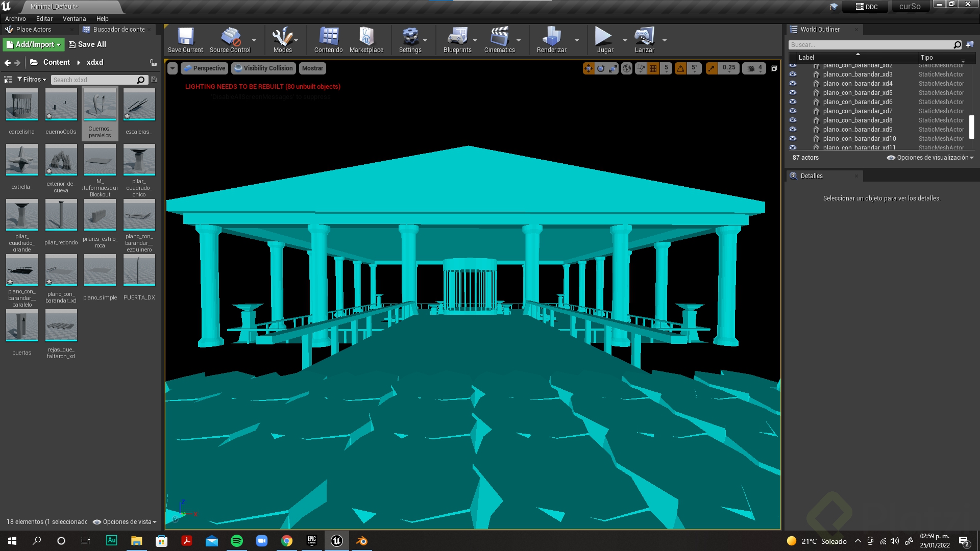This screenshot has width=980, height=551.
Task: Click the world coordinate system globe icon
Action: (627, 68)
